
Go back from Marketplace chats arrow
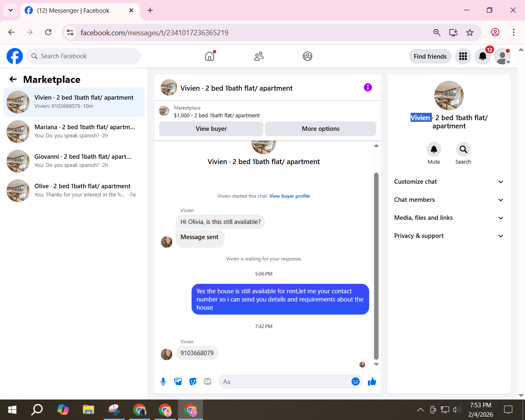tap(13, 80)
